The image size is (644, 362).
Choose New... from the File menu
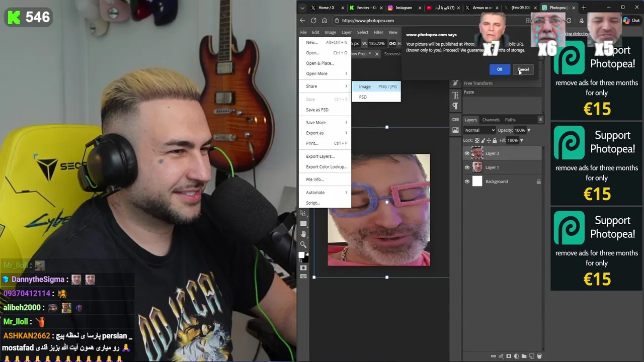pyautogui.click(x=326, y=42)
